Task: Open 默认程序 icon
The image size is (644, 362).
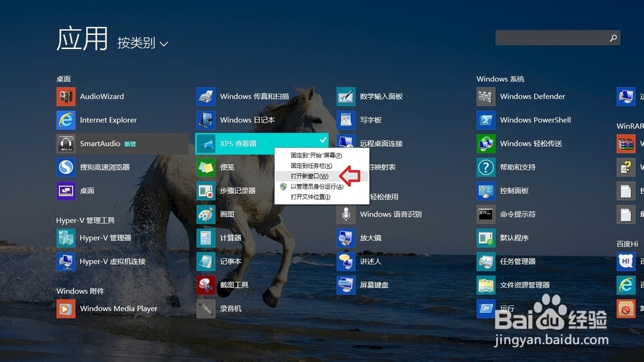Action: tap(486, 238)
